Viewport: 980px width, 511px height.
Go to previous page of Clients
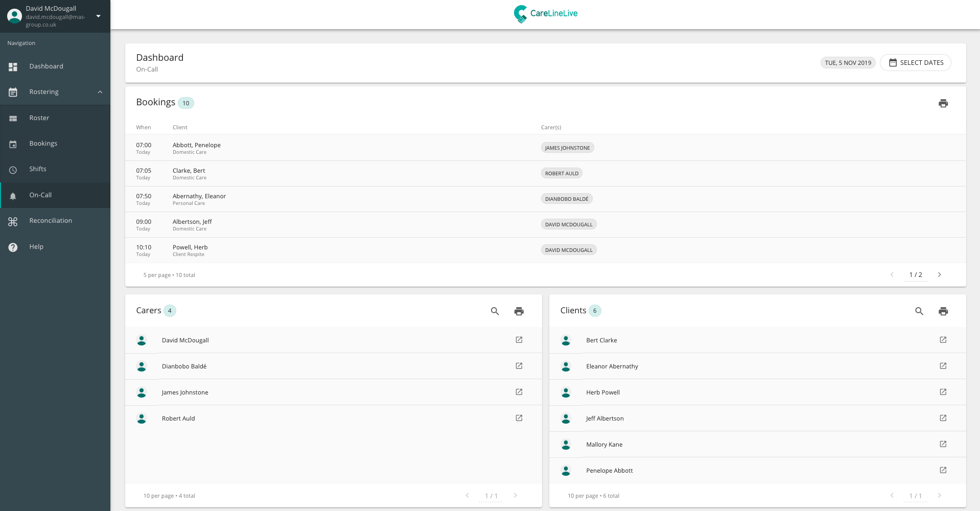point(892,495)
